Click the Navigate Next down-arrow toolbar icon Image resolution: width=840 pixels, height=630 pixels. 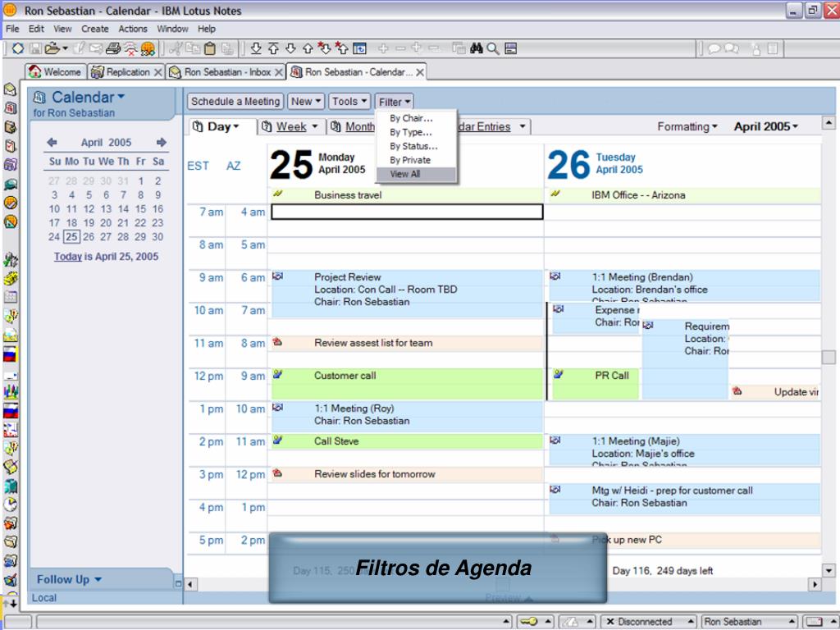tap(290, 48)
